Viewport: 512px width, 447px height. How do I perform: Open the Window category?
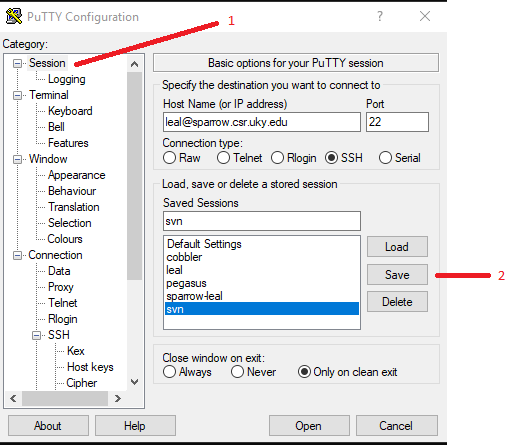[48, 159]
